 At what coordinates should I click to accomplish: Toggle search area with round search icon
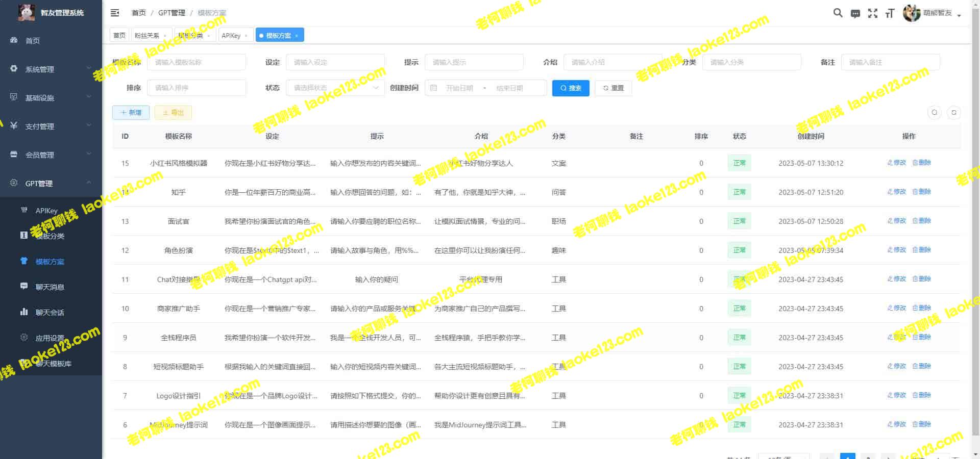(935, 112)
